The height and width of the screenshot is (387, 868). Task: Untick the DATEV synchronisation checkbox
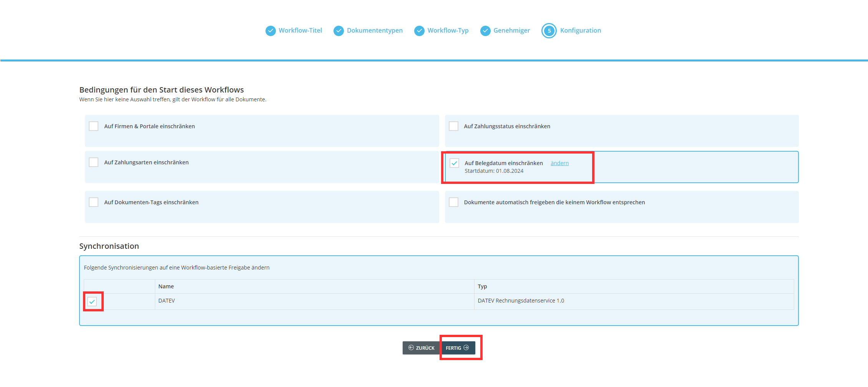point(92,301)
